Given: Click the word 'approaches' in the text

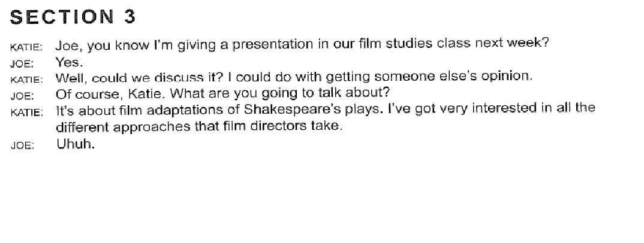Looking at the screenshot, I should tap(152, 127).
